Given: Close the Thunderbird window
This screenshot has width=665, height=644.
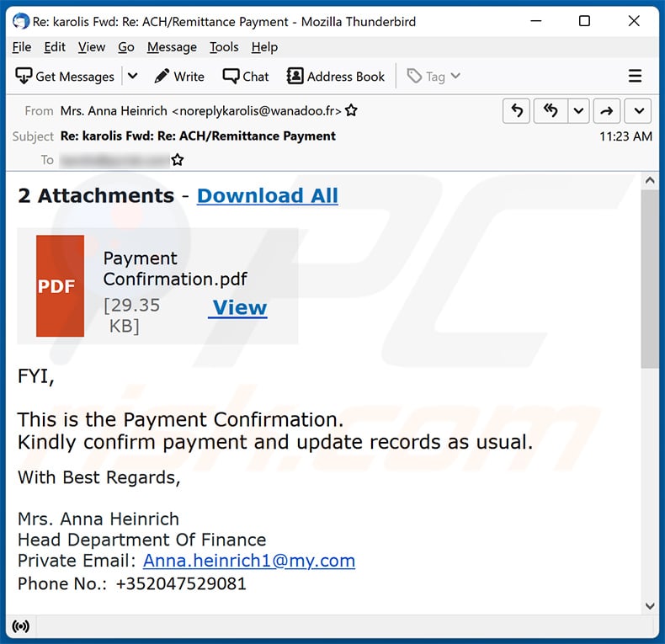Looking at the screenshot, I should coord(634,21).
